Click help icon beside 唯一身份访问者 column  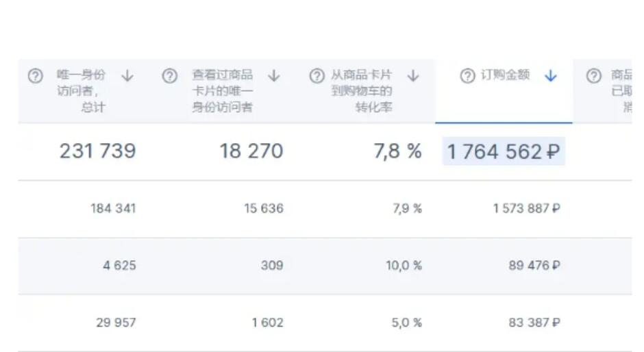click(x=36, y=76)
